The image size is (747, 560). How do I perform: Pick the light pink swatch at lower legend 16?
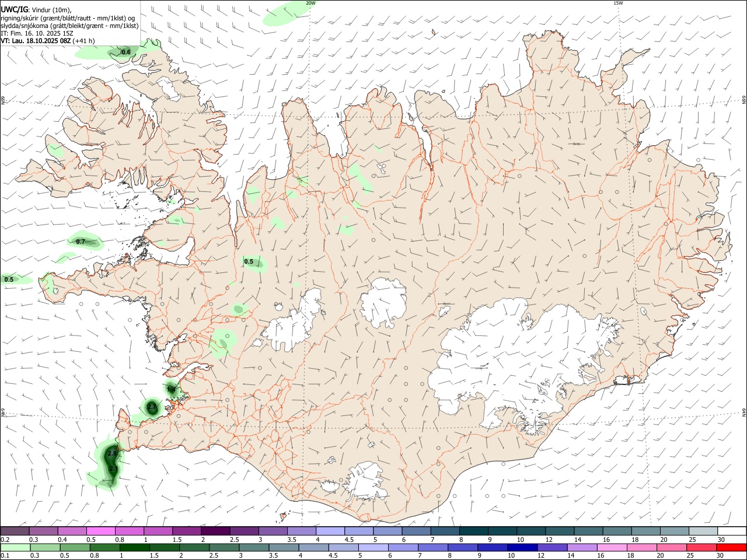[x=612, y=547]
